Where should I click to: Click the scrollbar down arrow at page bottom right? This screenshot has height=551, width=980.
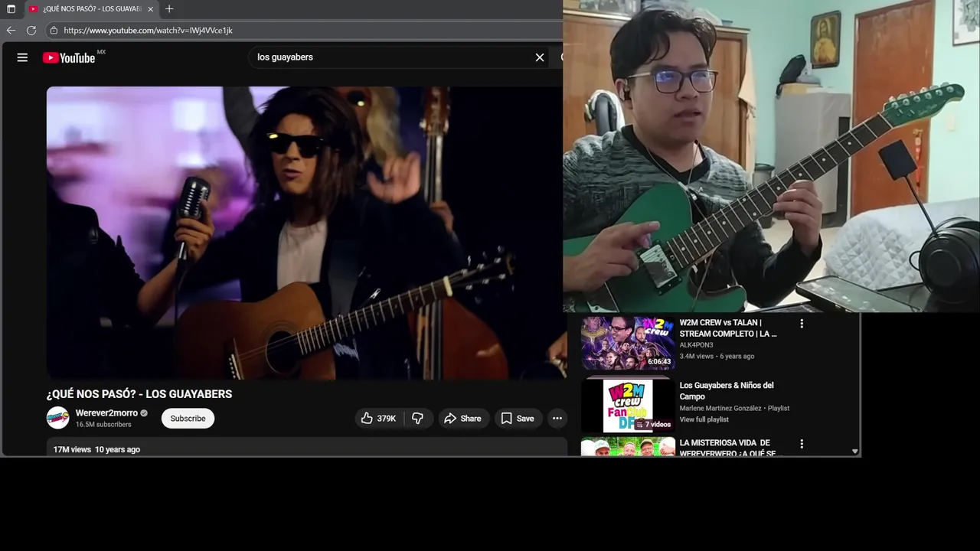[x=855, y=452]
